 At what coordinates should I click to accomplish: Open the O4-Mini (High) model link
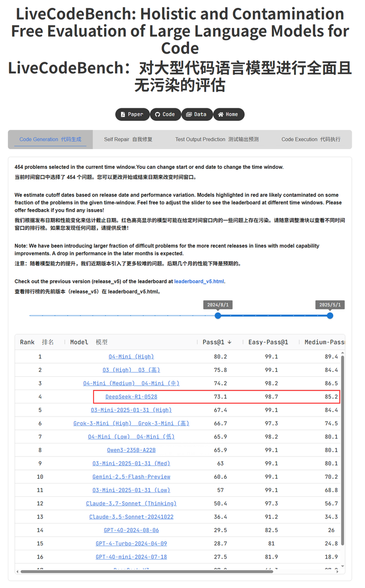(131, 357)
